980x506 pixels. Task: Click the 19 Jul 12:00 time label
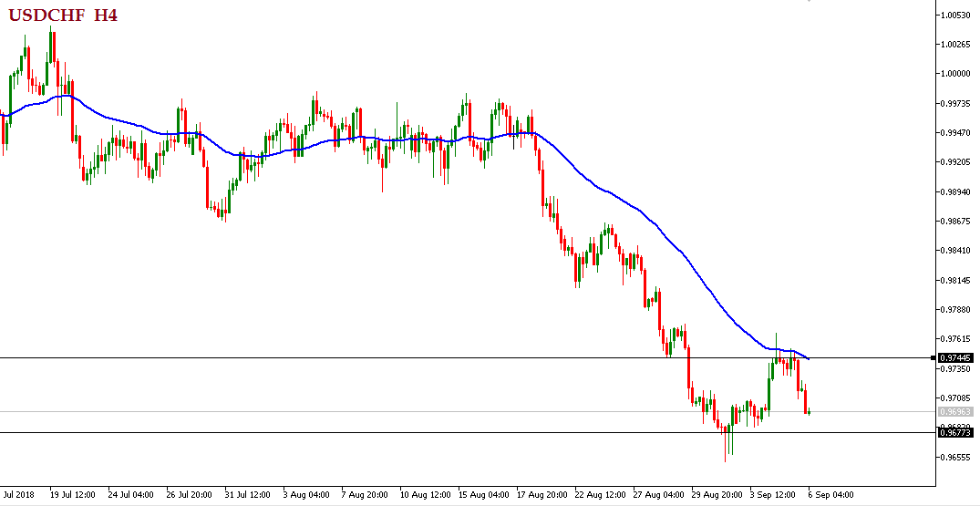73,495
